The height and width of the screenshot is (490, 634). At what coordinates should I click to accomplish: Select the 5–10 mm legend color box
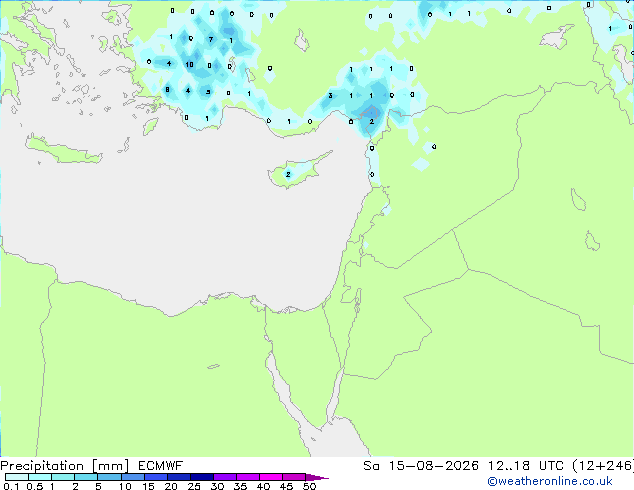pos(109,477)
